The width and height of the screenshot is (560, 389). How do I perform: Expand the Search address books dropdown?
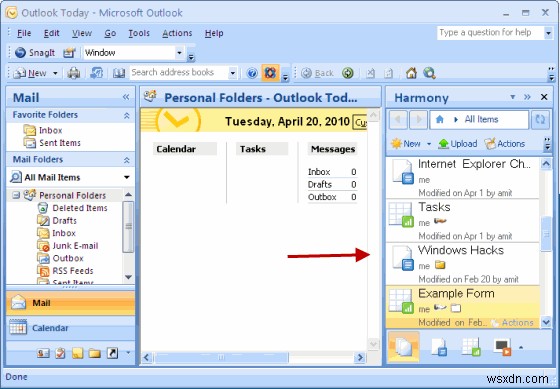(x=232, y=73)
